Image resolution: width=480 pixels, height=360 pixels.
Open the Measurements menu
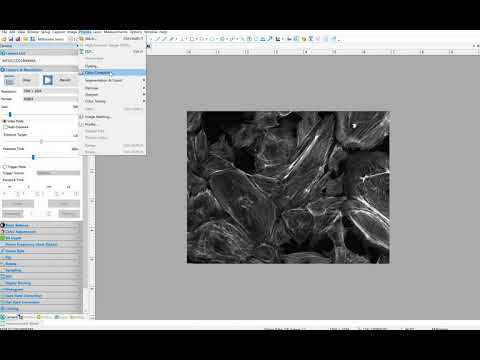pos(116,32)
